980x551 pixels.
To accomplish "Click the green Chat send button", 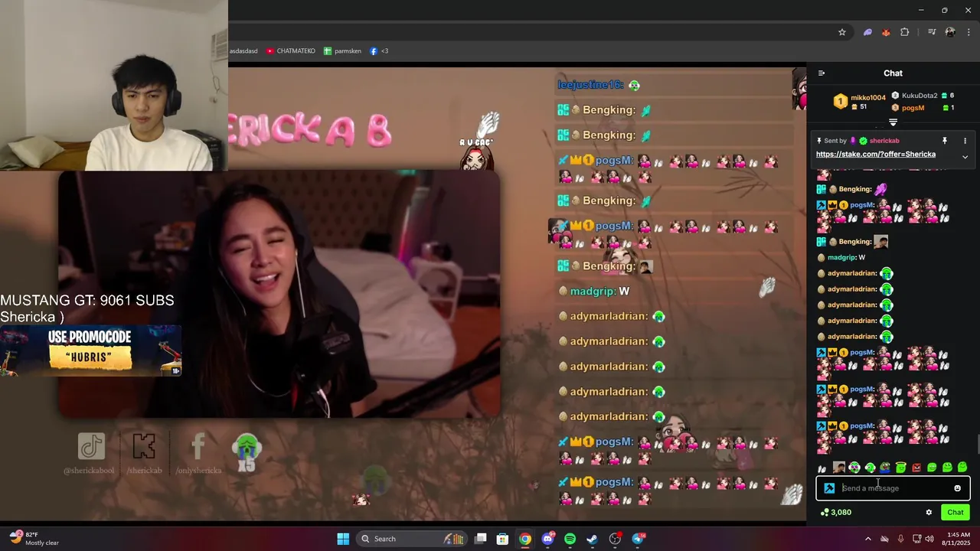I will coord(955,513).
